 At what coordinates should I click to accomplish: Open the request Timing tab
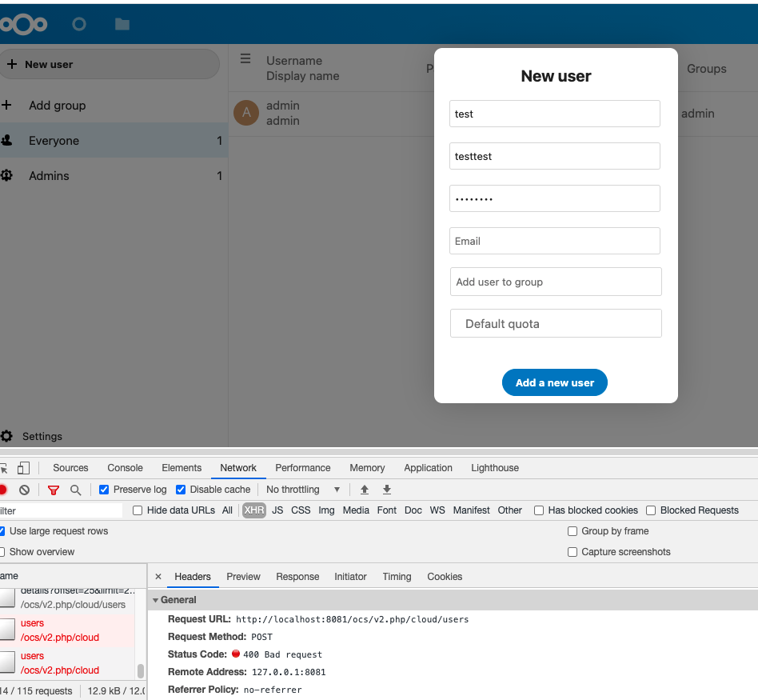pyautogui.click(x=397, y=577)
